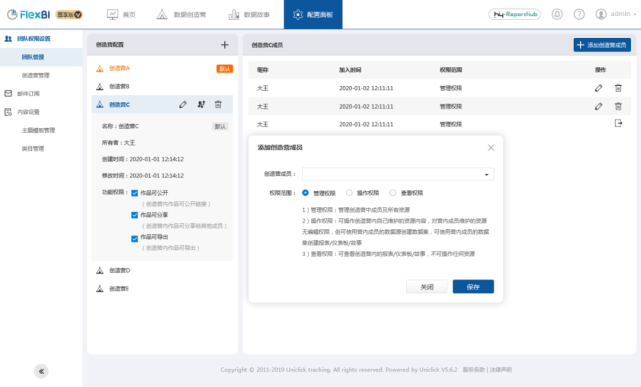Click the 关闭 button in the dialog
Screen dimensions: 641x387
pos(427,286)
